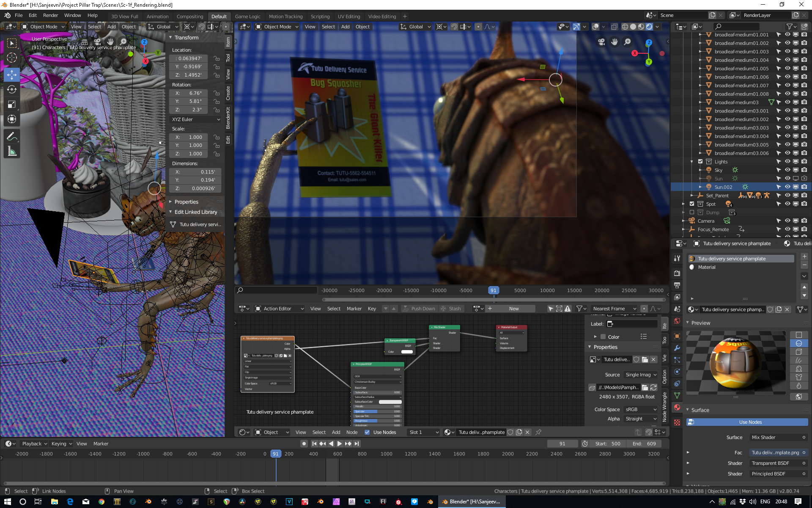Open the Slot 1 dropdown in node editor
812x508 pixels.
(423, 432)
